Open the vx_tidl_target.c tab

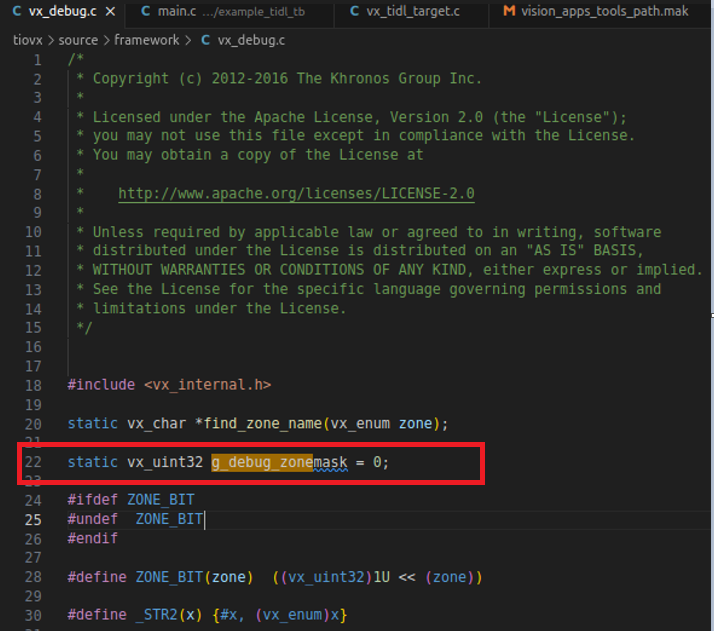click(413, 12)
